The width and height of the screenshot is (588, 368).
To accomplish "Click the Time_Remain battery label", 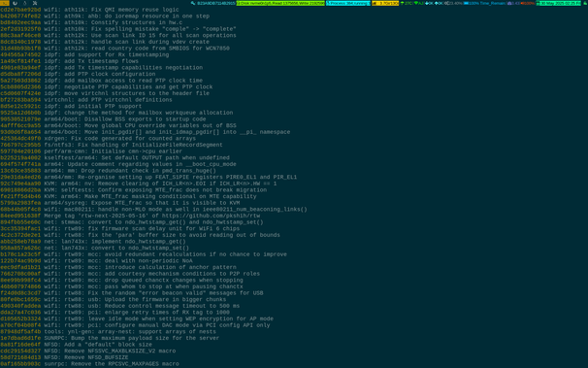I will [493, 3].
